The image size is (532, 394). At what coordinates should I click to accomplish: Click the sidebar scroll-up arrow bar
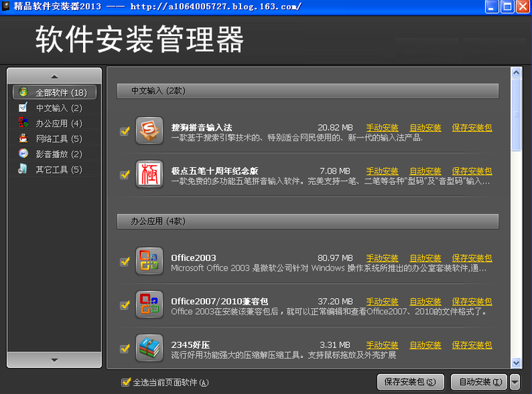(x=55, y=76)
